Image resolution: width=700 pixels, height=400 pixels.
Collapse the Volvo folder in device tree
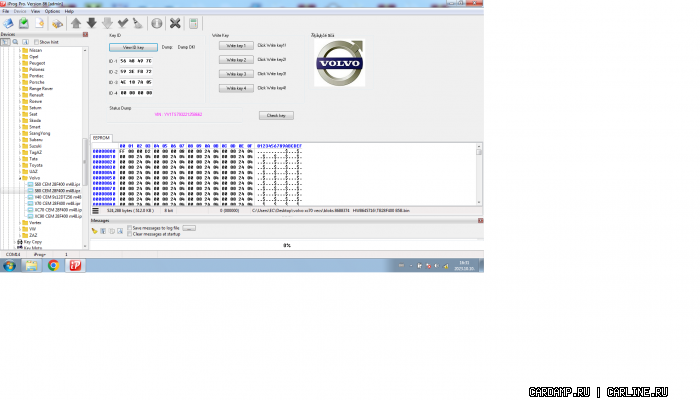(x=20, y=178)
